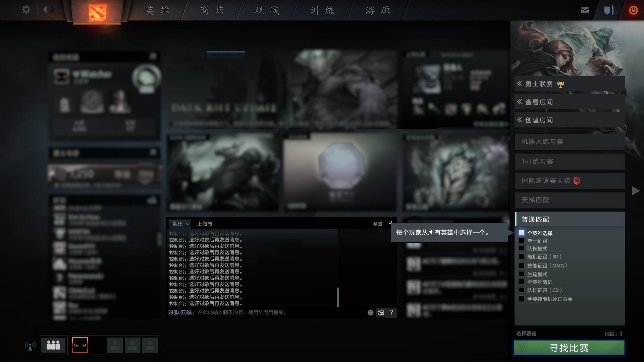Click the red power quit icon

pos(633,10)
